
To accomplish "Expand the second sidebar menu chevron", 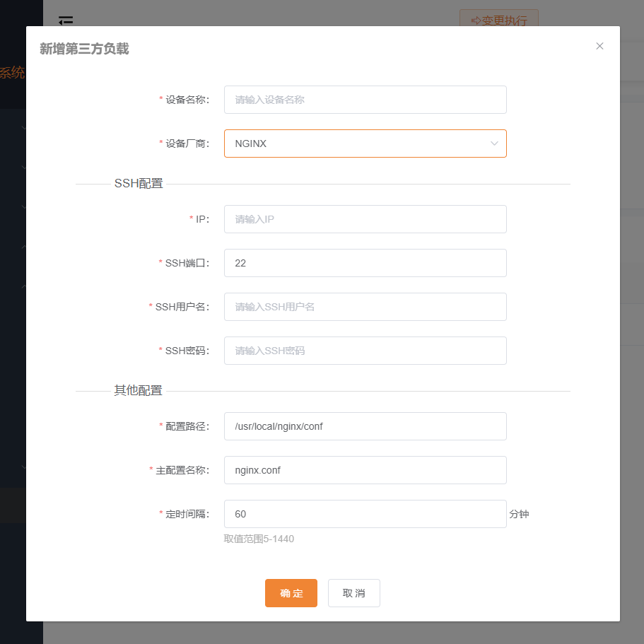I will (x=23, y=167).
